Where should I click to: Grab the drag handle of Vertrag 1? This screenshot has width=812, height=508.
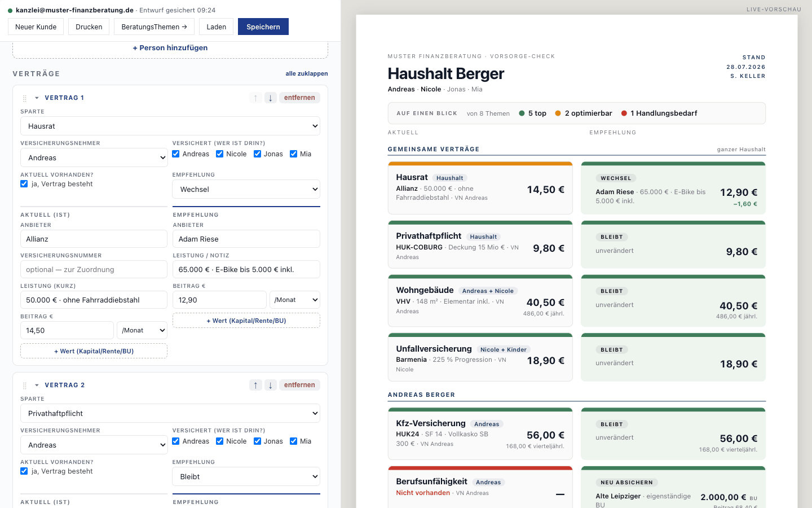(25, 98)
